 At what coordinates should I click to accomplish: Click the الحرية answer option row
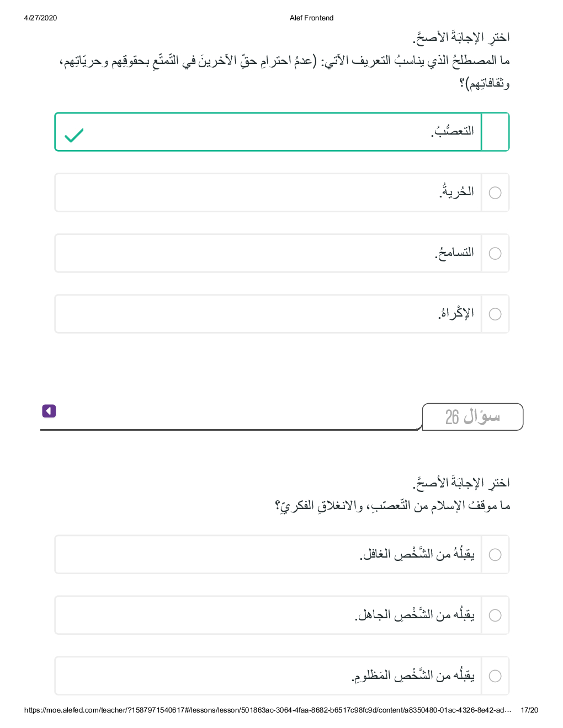(x=268, y=192)
